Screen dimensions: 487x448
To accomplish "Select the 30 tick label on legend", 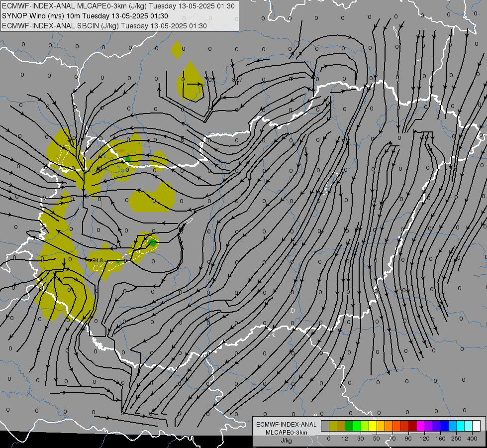I will tap(361, 439).
